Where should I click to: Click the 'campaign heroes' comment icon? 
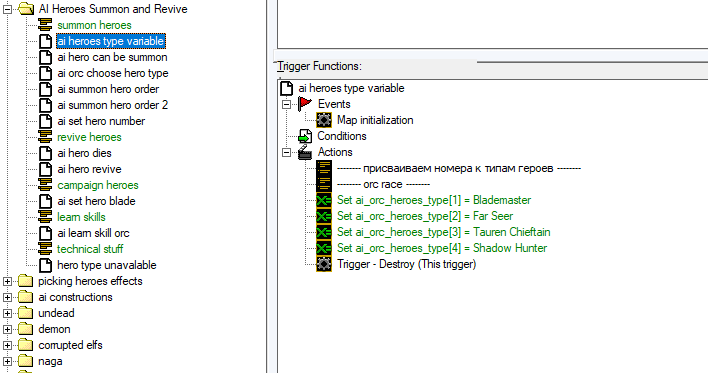pos(45,185)
